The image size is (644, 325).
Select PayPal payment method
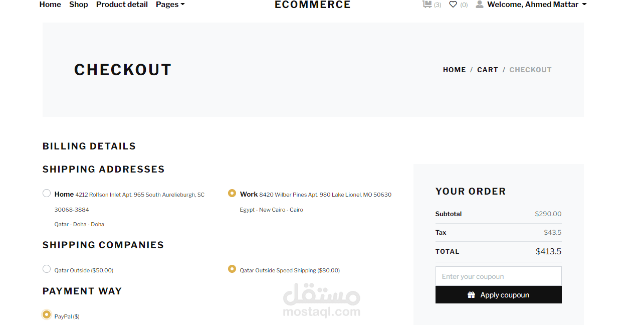point(47,314)
